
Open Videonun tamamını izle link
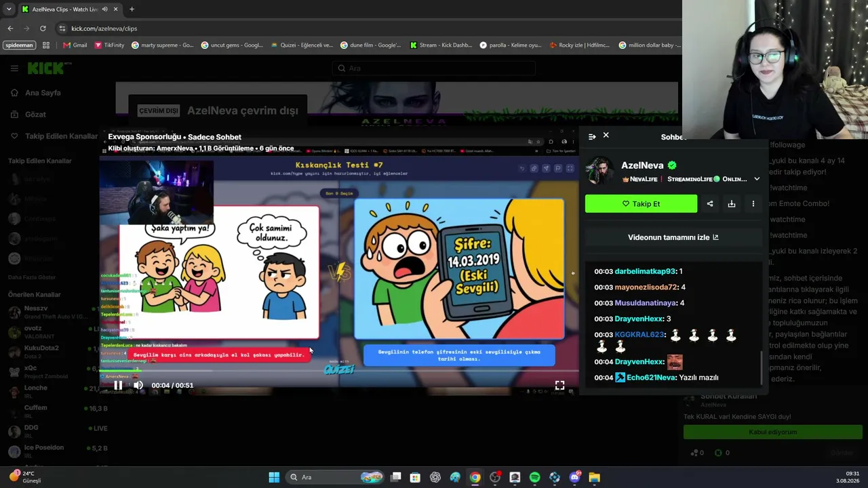pyautogui.click(x=673, y=237)
